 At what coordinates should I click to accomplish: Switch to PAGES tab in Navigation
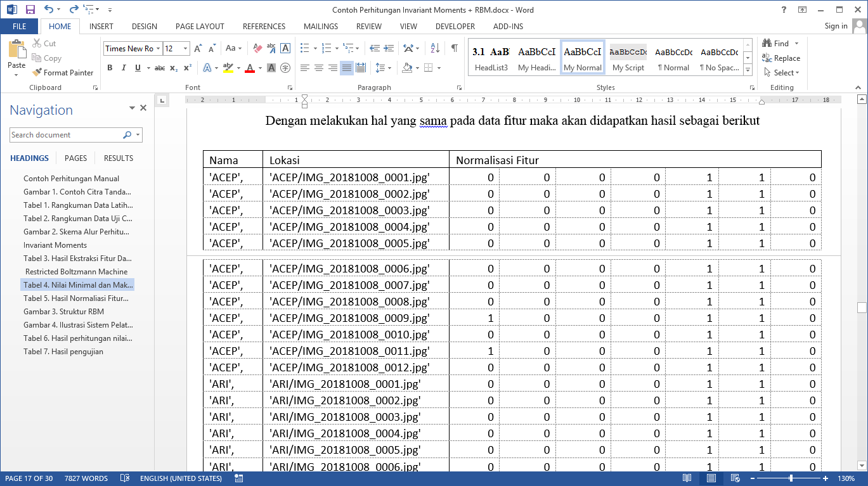(76, 158)
